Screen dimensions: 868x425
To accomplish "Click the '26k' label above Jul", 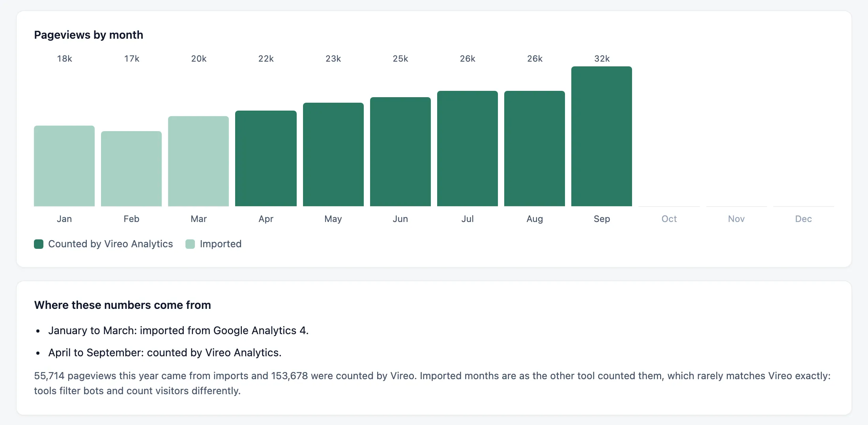I will pyautogui.click(x=468, y=59).
